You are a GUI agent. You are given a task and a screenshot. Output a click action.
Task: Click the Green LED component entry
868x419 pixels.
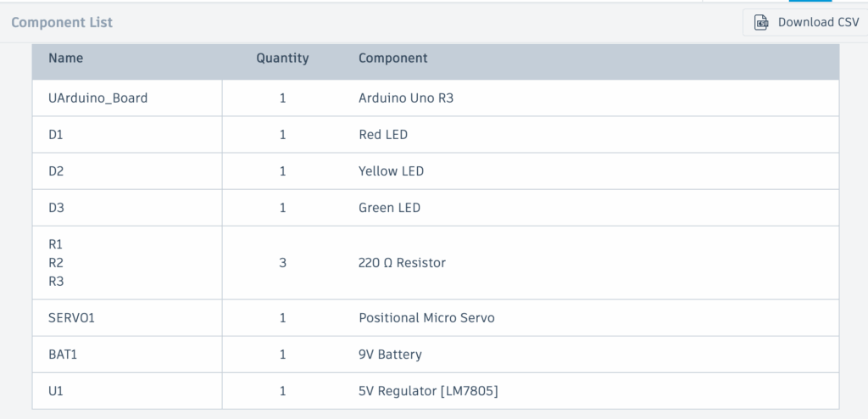[x=389, y=208]
